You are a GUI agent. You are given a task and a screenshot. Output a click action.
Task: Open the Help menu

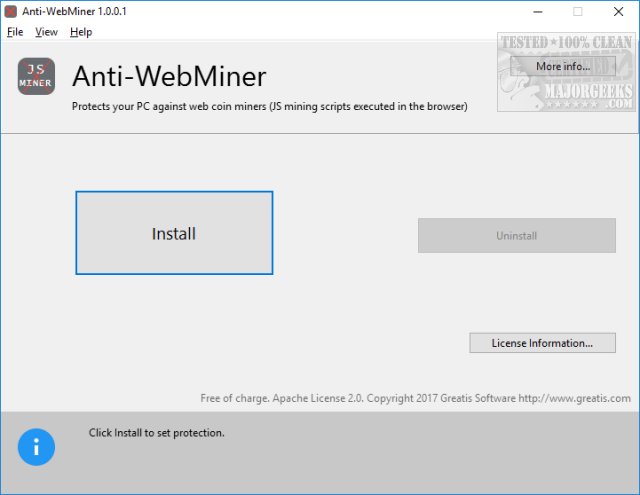click(81, 32)
